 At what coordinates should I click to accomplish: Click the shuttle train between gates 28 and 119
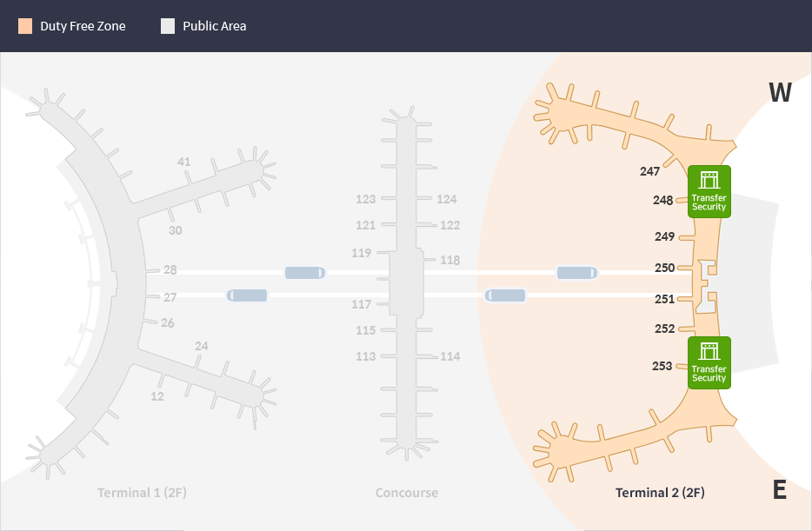305,273
